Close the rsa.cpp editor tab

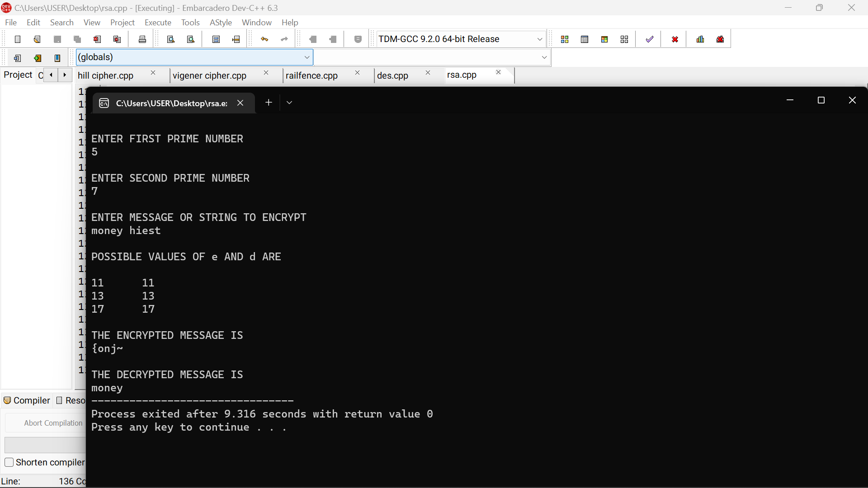coord(498,72)
